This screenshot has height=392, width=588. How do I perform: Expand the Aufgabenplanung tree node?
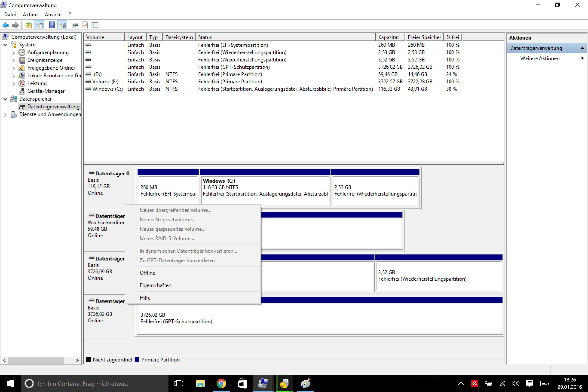point(14,52)
